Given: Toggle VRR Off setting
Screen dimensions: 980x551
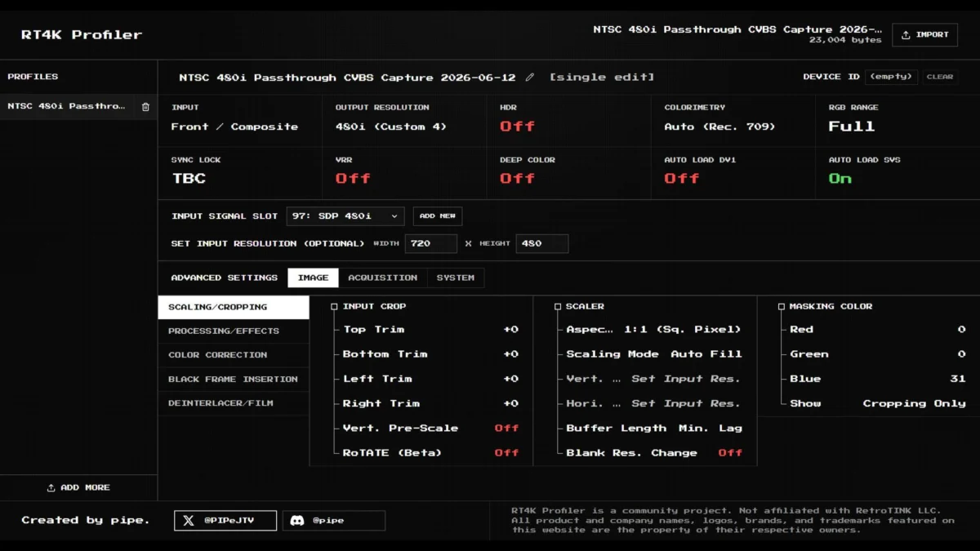Looking at the screenshot, I should pyautogui.click(x=353, y=179).
